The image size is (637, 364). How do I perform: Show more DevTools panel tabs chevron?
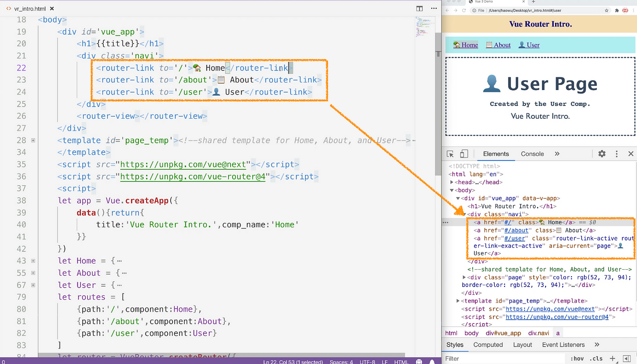coord(557,154)
